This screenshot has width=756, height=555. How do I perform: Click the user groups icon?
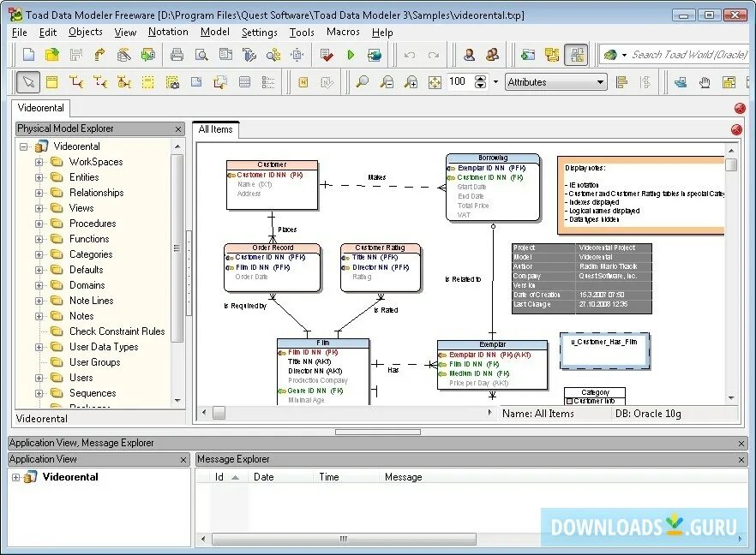(x=492, y=55)
